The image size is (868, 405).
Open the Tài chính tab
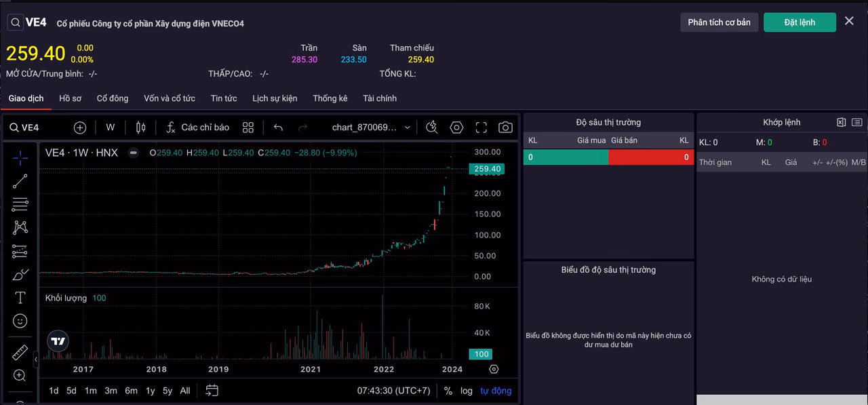(380, 98)
